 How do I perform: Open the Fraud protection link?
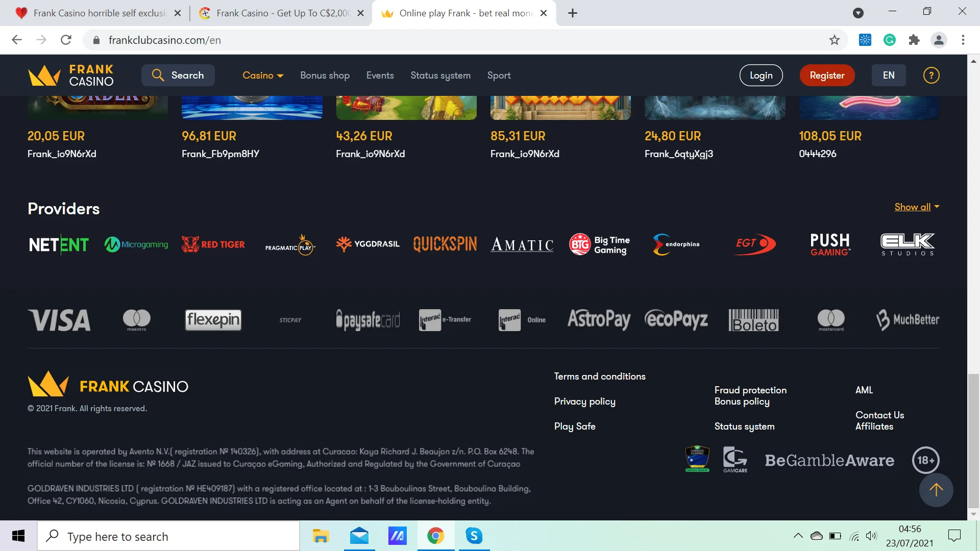750,390
